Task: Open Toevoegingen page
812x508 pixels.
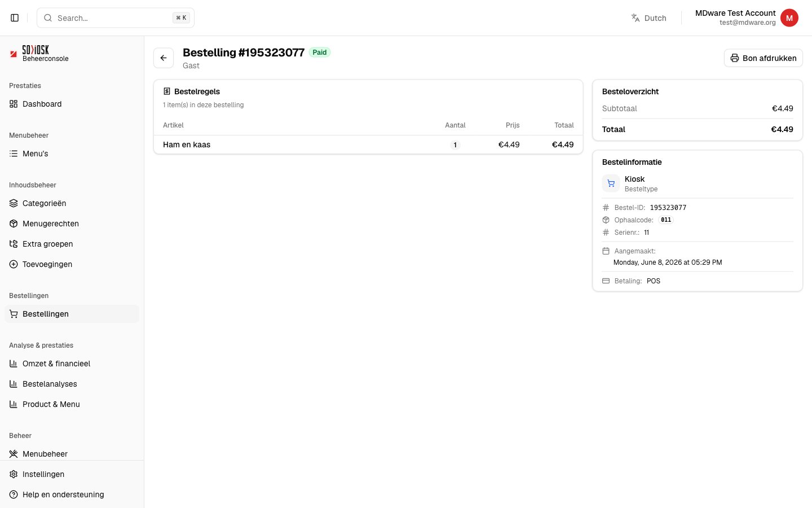Action: pyautogui.click(x=72, y=264)
